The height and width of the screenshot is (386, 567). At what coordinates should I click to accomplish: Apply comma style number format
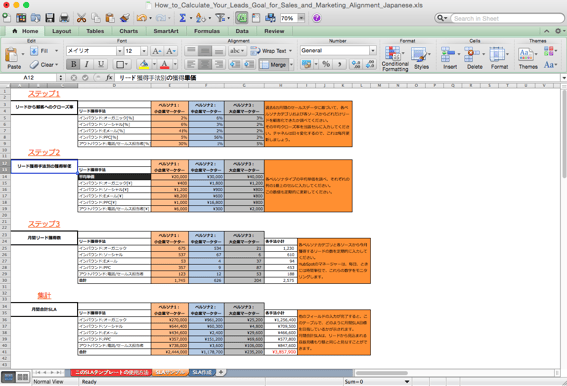coord(340,64)
